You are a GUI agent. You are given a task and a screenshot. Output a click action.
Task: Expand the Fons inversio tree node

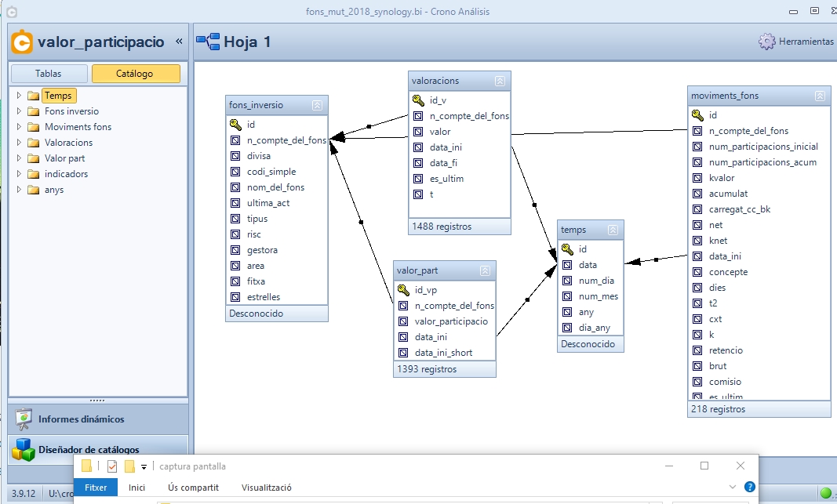[19, 111]
